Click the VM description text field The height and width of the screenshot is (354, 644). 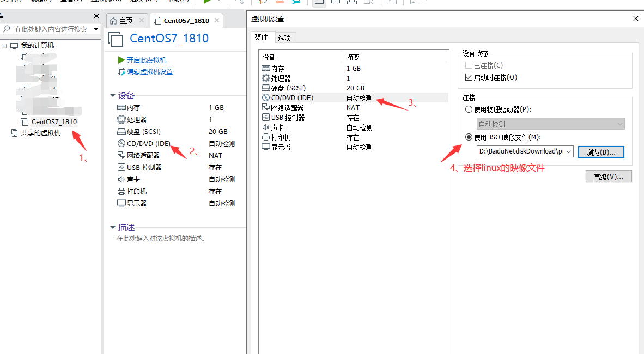(161, 238)
